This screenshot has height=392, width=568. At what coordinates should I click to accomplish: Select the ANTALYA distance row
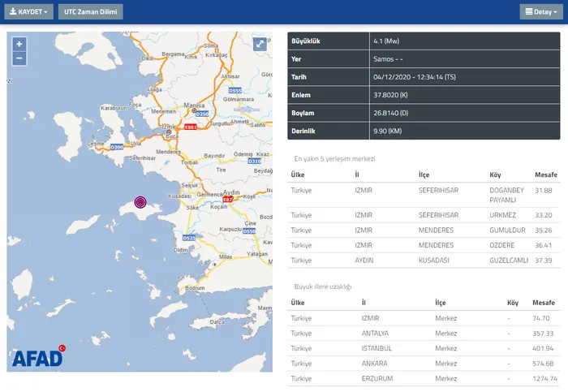pos(424,333)
